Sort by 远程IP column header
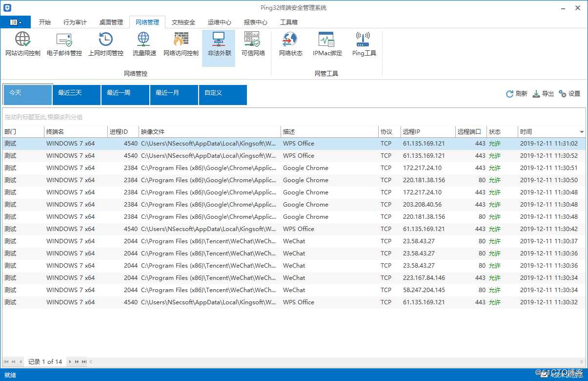The width and height of the screenshot is (588, 381). (428, 131)
